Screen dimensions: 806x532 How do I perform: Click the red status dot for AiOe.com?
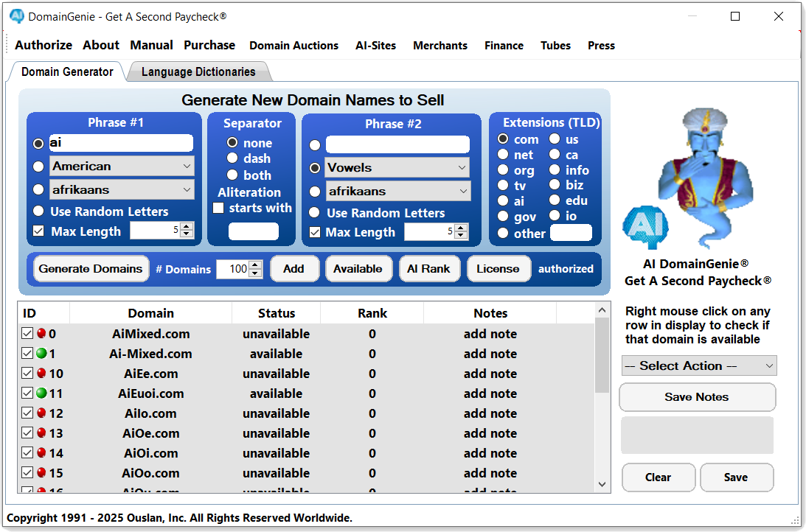pyautogui.click(x=41, y=433)
